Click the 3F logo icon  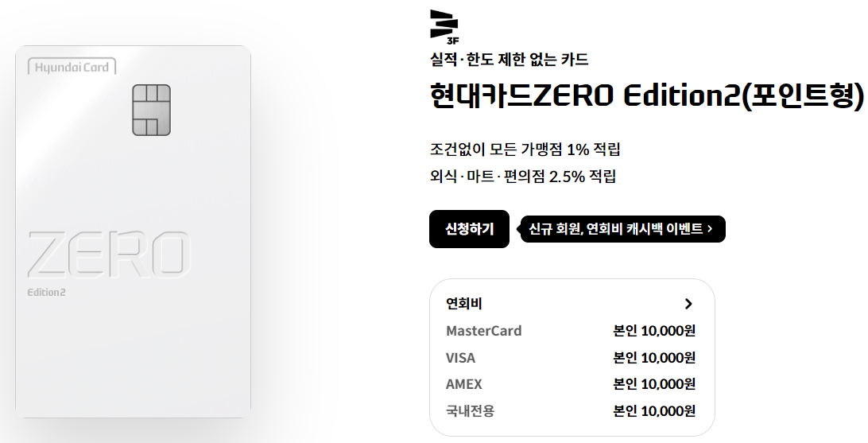click(x=444, y=26)
